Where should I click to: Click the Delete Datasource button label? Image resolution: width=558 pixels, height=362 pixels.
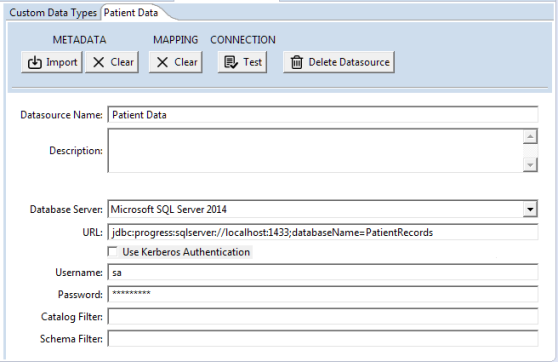coord(349,62)
